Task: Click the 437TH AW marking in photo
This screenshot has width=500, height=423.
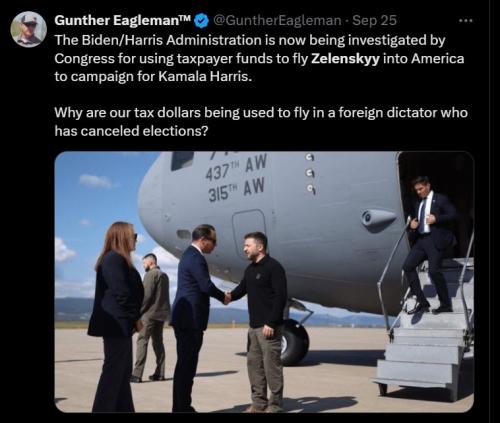Action: 236,168
